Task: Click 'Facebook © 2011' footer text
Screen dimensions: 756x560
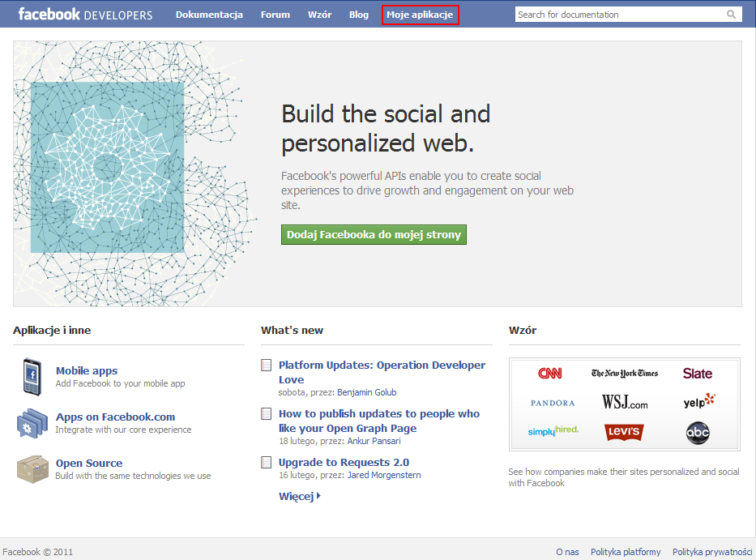Action: [37, 552]
